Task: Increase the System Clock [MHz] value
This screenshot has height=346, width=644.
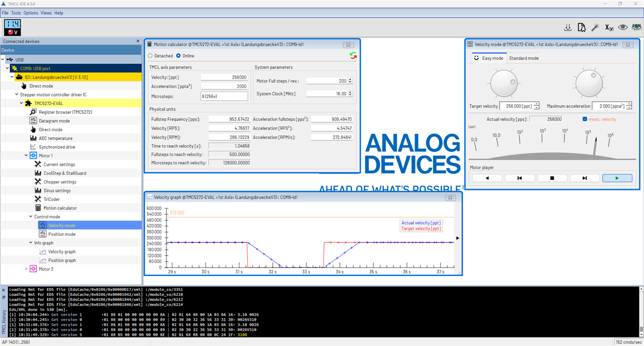Action: (x=350, y=92)
